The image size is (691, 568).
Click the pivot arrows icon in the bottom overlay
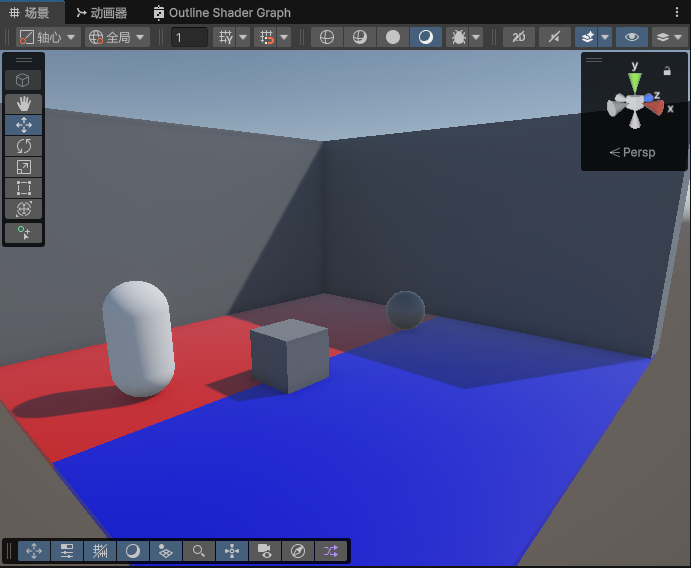pos(232,551)
